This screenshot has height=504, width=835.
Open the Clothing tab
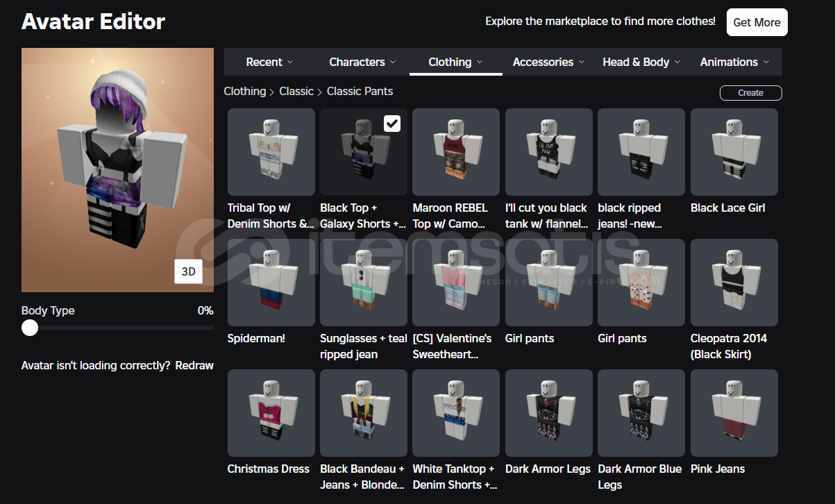[456, 62]
